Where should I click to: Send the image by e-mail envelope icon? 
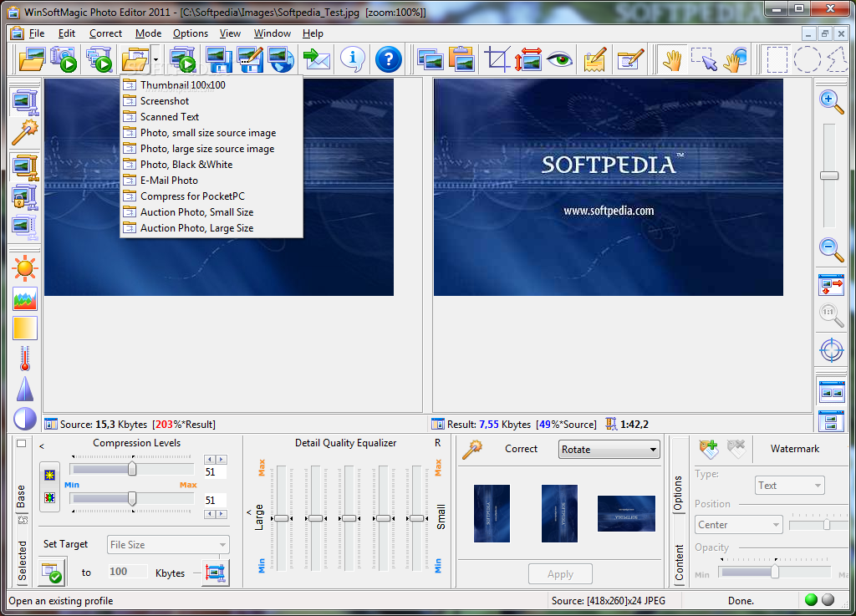(x=317, y=59)
